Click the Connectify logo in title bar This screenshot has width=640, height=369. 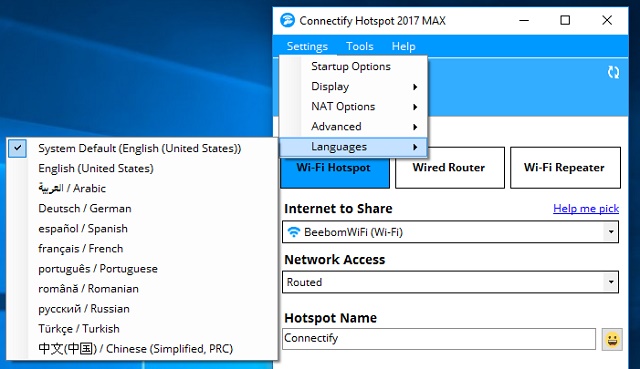[x=287, y=20]
